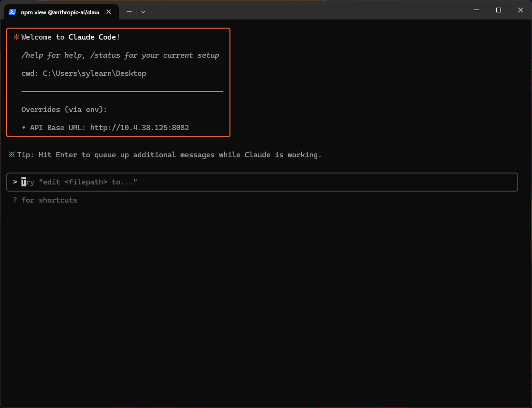Click the /help and /status hint line

coord(120,55)
